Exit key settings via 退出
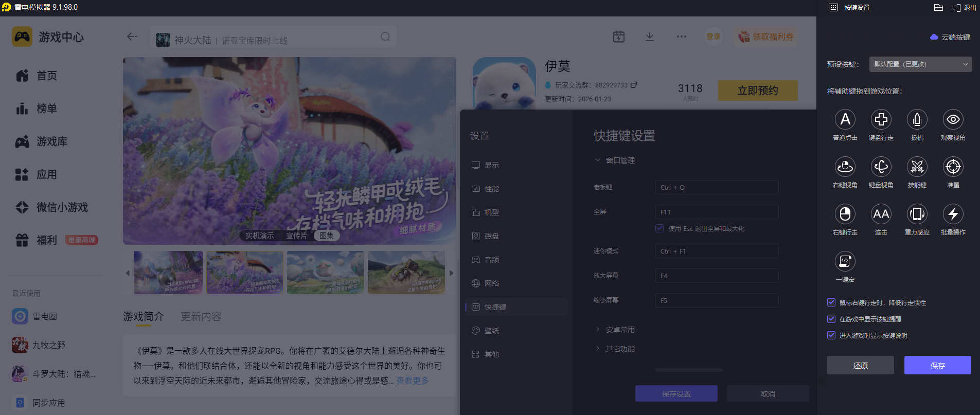 click(965, 8)
